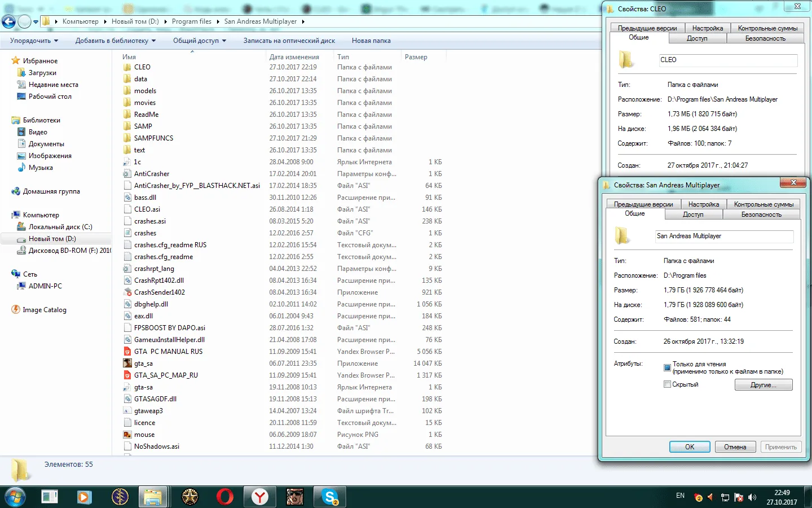Switch to 'Безопасность' tab in San Andreas Multiplayer properties
Viewport: 812px width, 508px height.
tap(761, 214)
